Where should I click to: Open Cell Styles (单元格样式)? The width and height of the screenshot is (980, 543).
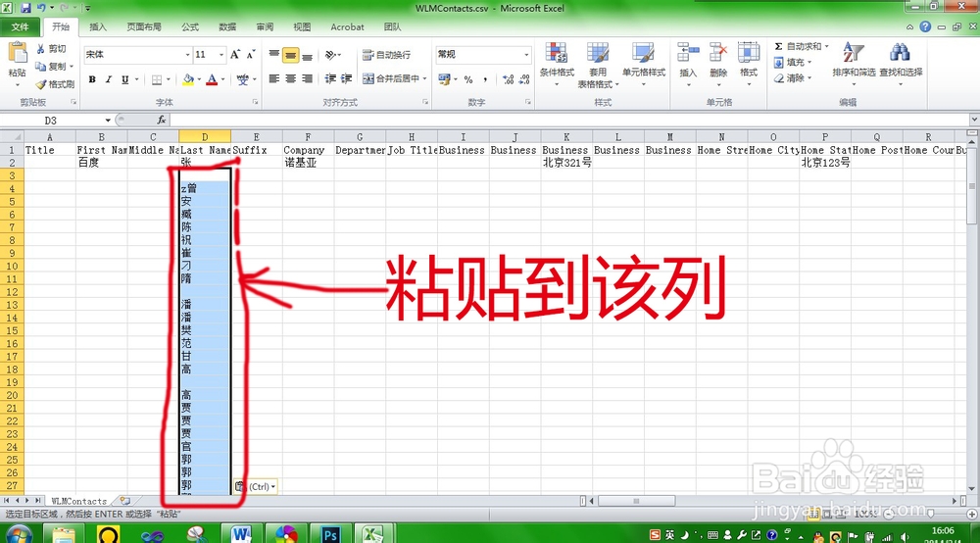643,65
